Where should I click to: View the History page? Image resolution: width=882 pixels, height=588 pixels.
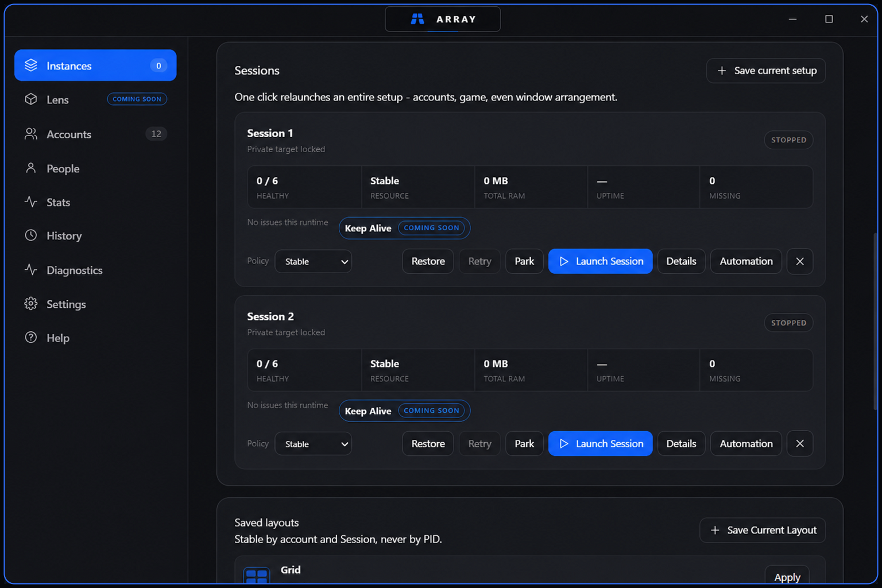(x=95, y=235)
